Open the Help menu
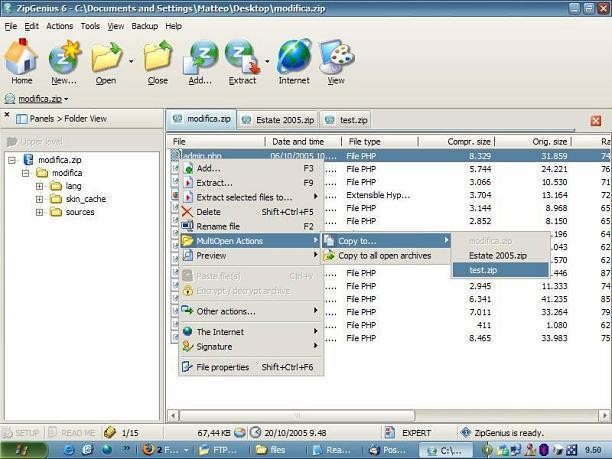This screenshot has width=612, height=459. click(173, 26)
